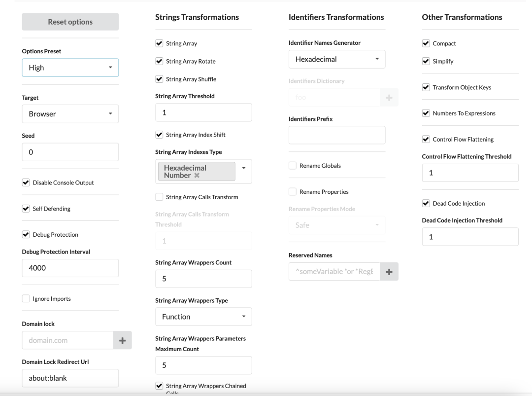Disable the Self Defending checkbox
The width and height of the screenshot is (532, 396).
click(x=27, y=209)
